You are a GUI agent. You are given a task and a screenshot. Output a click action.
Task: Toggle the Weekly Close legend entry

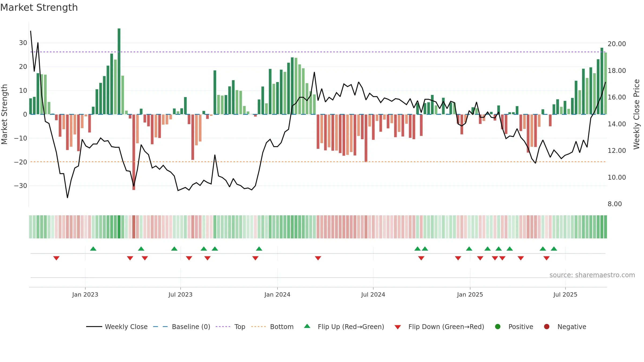click(x=117, y=327)
